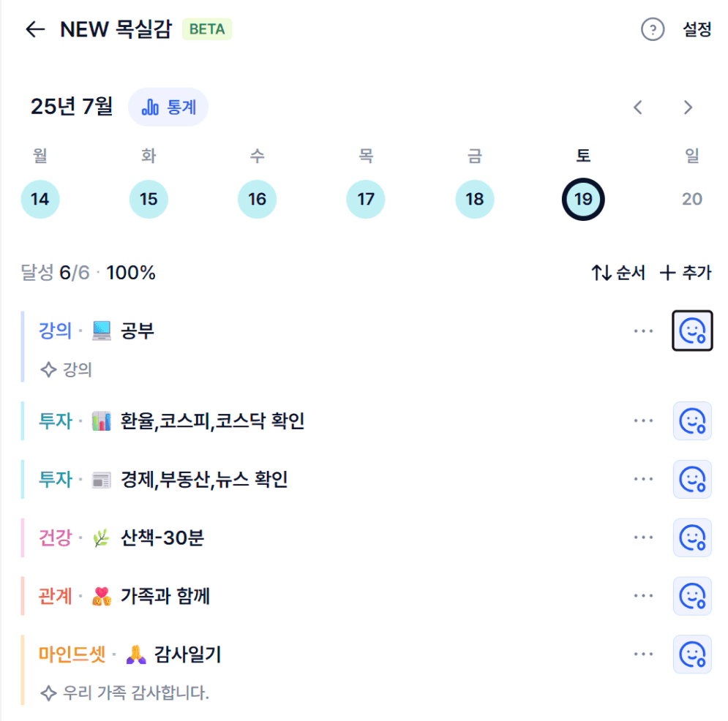Go to the previous week arrow
The height and width of the screenshot is (721, 728).
pos(639,107)
